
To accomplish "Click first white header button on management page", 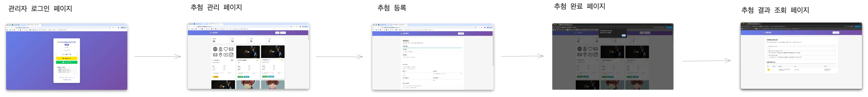I will click(x=277, y=33).
